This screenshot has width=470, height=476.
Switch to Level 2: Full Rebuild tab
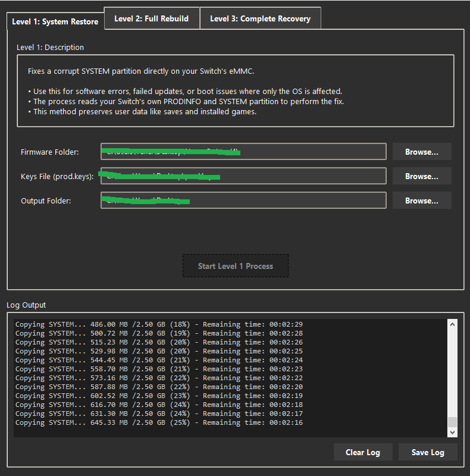(151, 18)
